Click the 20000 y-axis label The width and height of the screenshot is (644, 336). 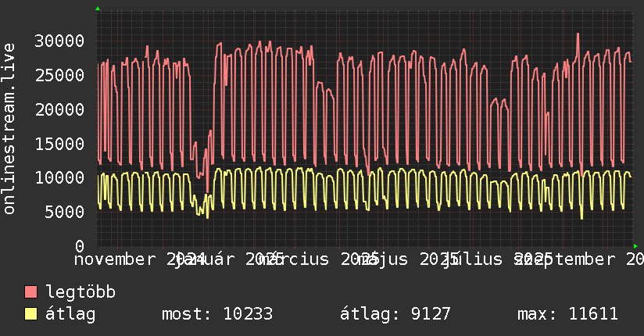coord(59,109)
